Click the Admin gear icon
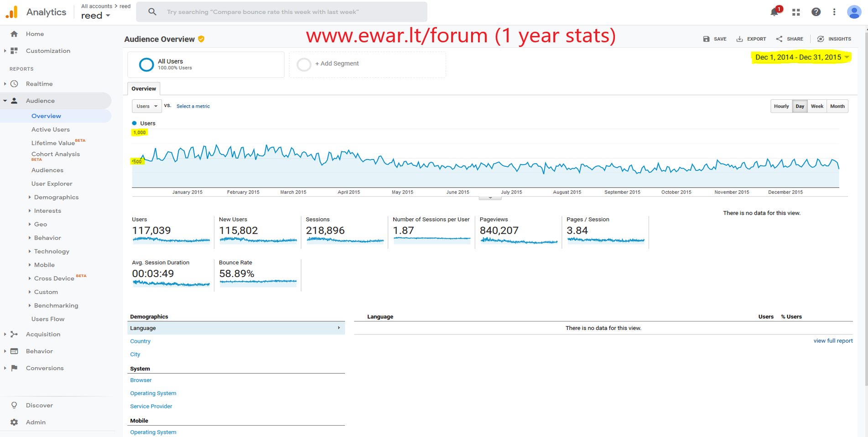This screenshot has width=868, height=437. pos(14,422)
